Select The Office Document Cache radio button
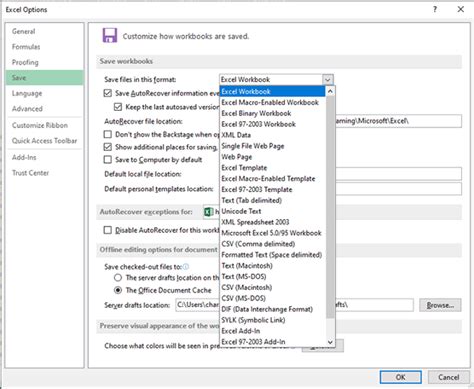Viewport: 474px width, 389px height. coord(118,290)
